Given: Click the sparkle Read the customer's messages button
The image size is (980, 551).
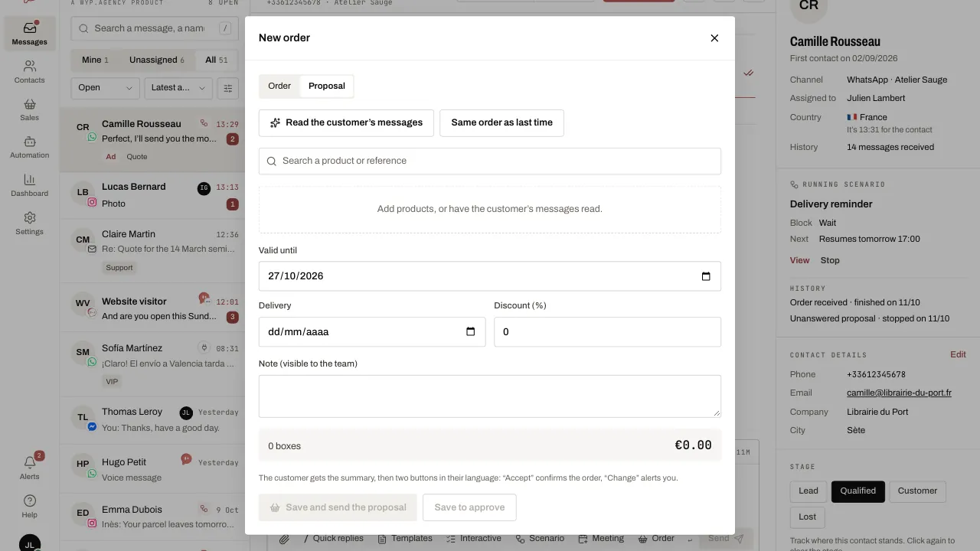Looking at the screenshot, I should tap(346, 122).
